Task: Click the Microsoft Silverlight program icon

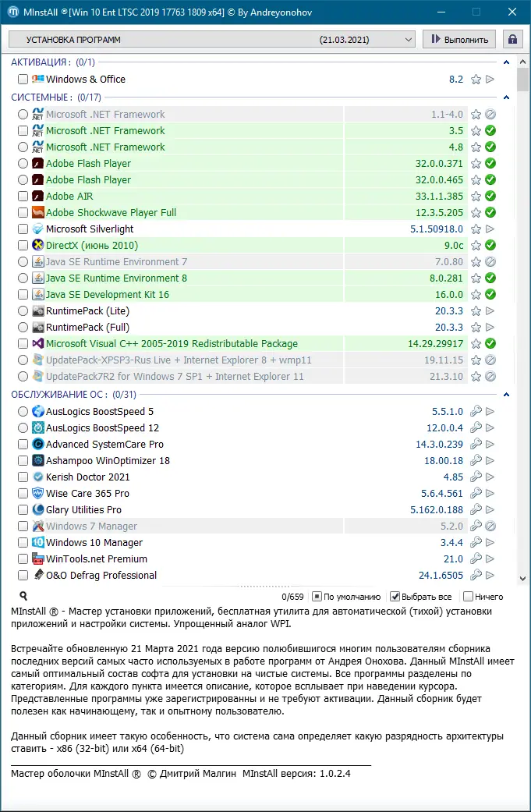Action: pyautogui.click(x=37, y=229)
